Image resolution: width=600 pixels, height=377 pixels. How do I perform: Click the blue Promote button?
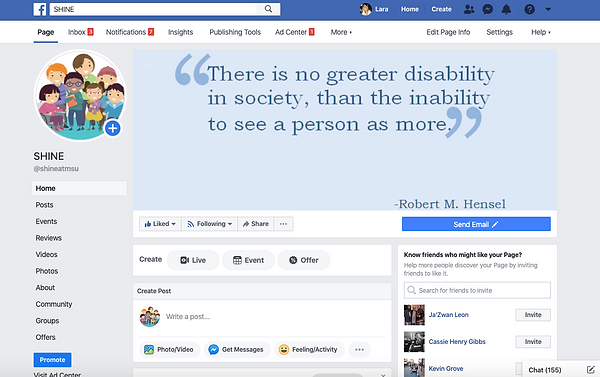click(x=52, y=360)
